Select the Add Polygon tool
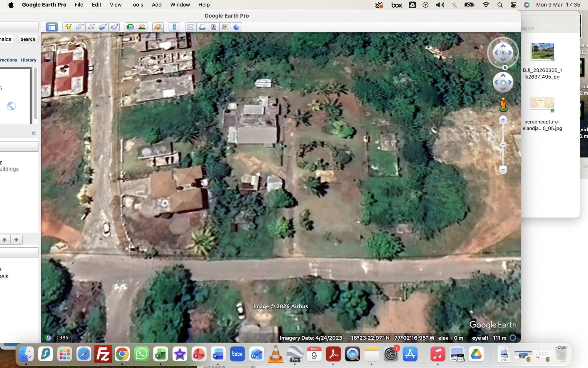 pos(80,27)
